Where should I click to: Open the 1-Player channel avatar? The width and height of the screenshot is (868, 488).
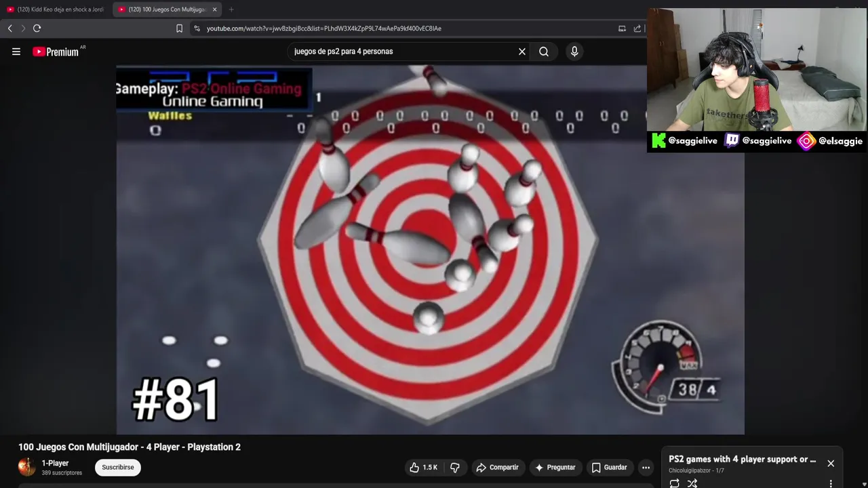[27, 467]
